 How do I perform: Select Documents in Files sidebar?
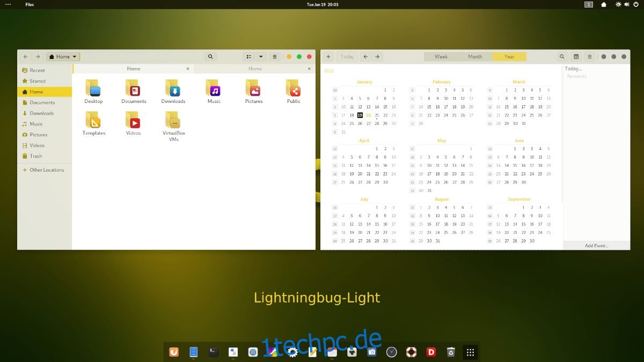(x=45, y=102)
